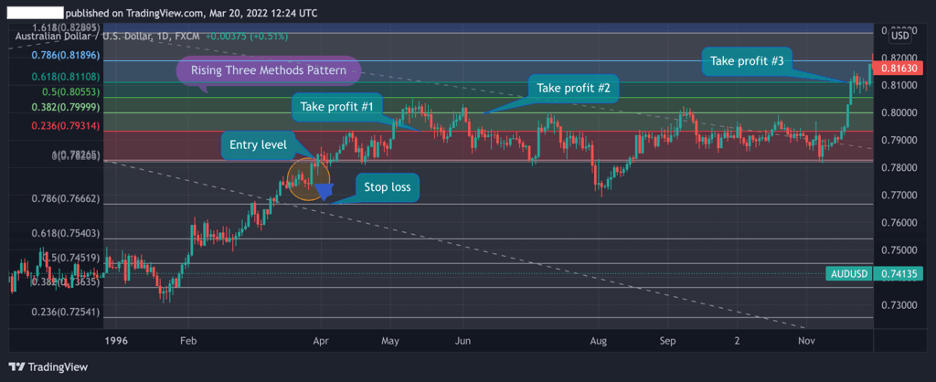
Task: Click the 0.236(0.79314) Fibonacci label
Action: click(65, 127)
